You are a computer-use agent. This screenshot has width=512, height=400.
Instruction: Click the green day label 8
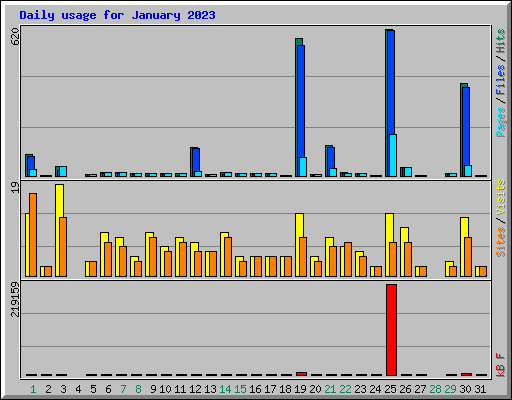coord(138,389)
